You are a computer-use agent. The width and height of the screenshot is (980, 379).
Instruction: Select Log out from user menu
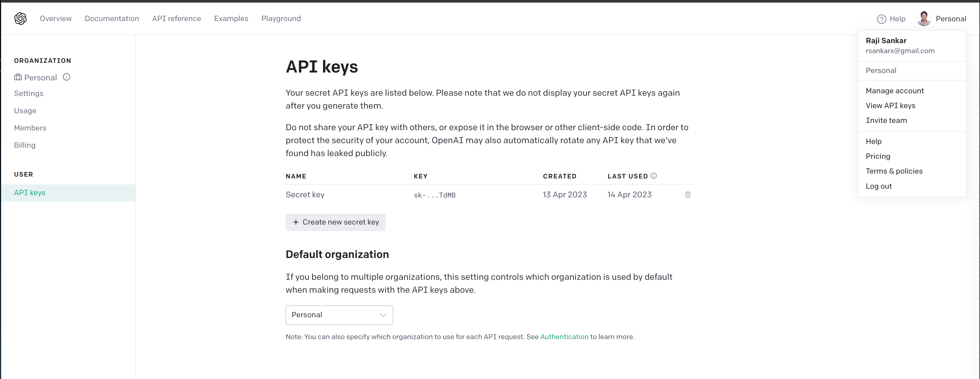pyautogui.click(x=879, y=186)
